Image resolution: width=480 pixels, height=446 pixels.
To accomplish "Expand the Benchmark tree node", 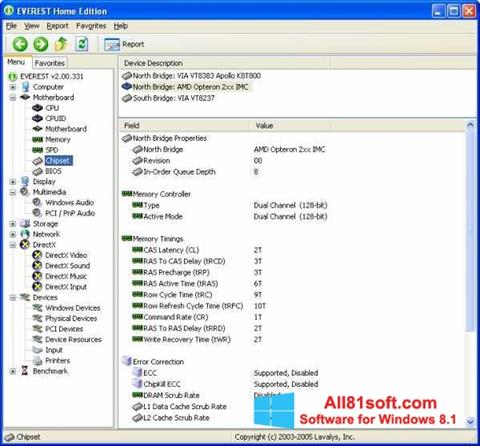I will click(x=13, y=371).
